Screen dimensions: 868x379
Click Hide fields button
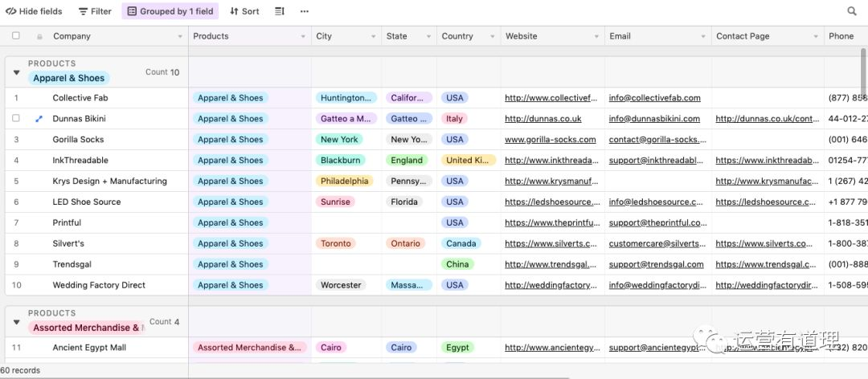tap(34, 11)
